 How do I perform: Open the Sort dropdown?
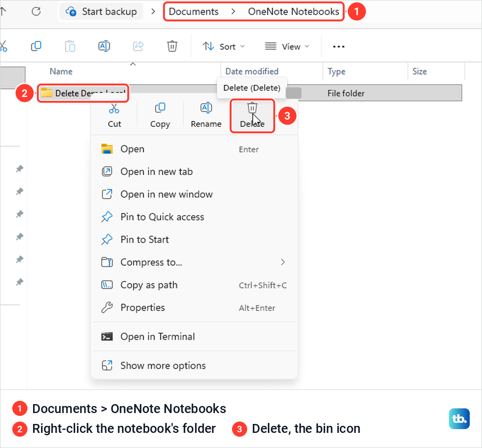click(224, 47)
